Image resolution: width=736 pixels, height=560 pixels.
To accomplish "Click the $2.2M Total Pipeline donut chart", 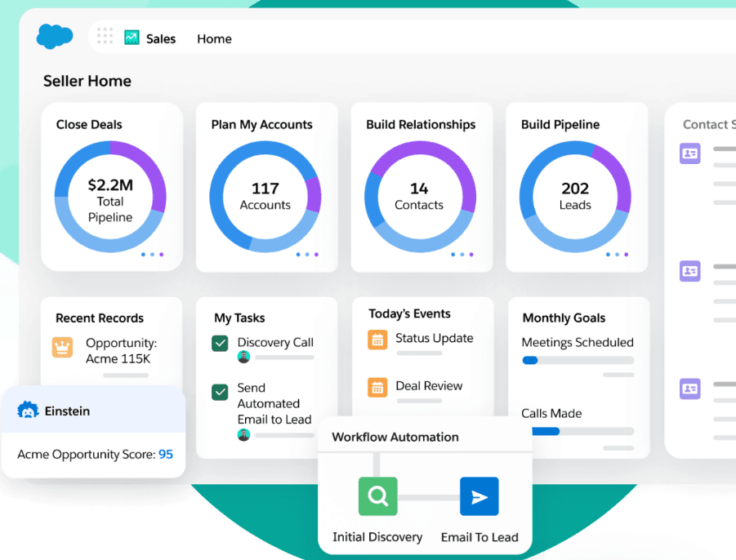I will [110, 197].
